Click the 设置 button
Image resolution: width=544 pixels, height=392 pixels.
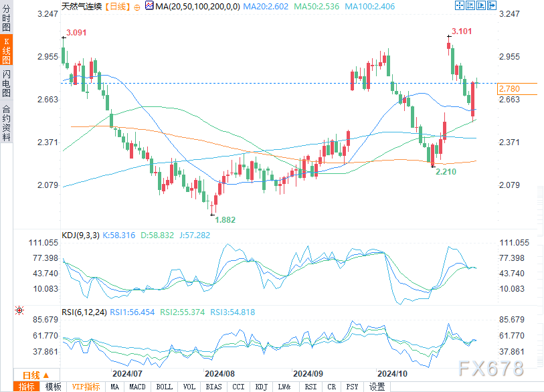377,387
